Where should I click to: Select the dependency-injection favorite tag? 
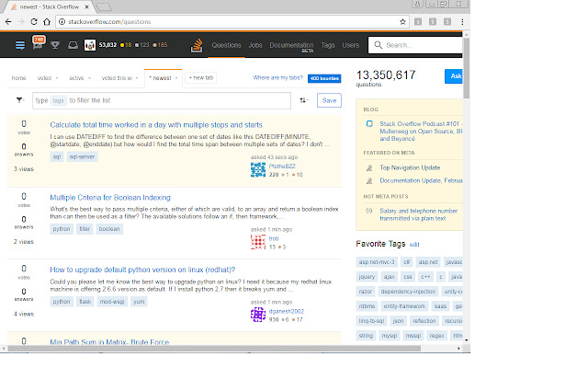point(408,291)
